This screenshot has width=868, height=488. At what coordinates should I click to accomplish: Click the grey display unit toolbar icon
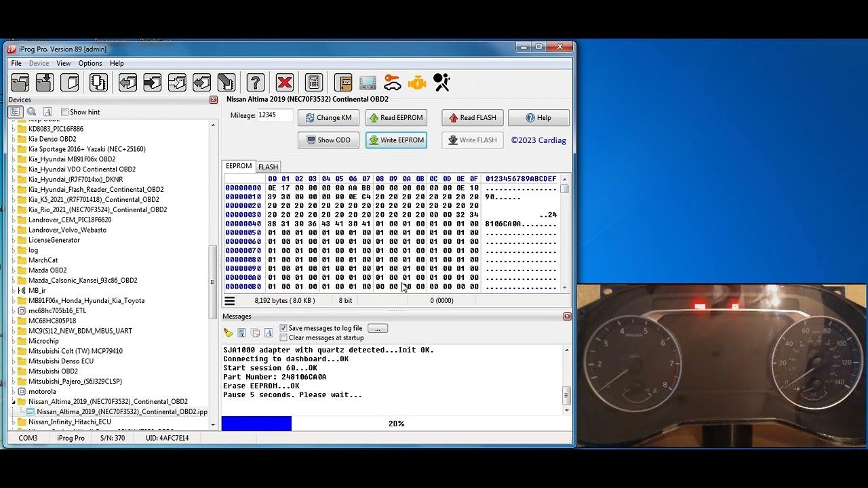368,83
